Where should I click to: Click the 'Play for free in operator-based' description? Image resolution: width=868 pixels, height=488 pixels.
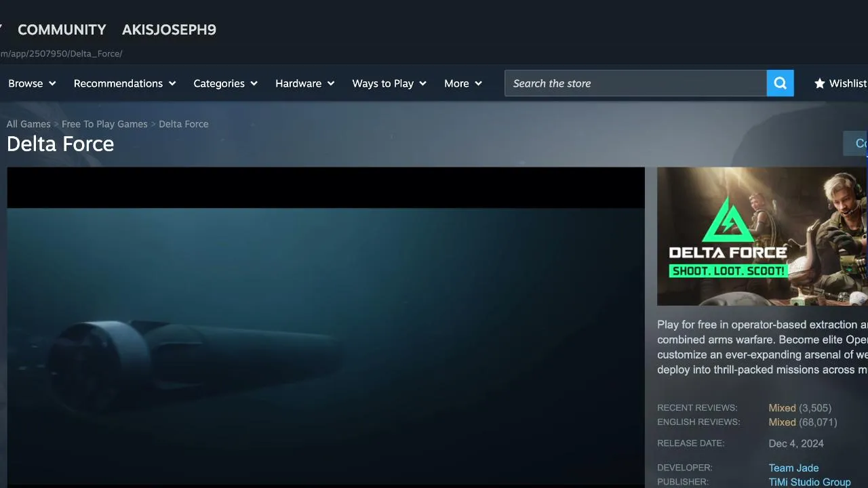[762, 347]
